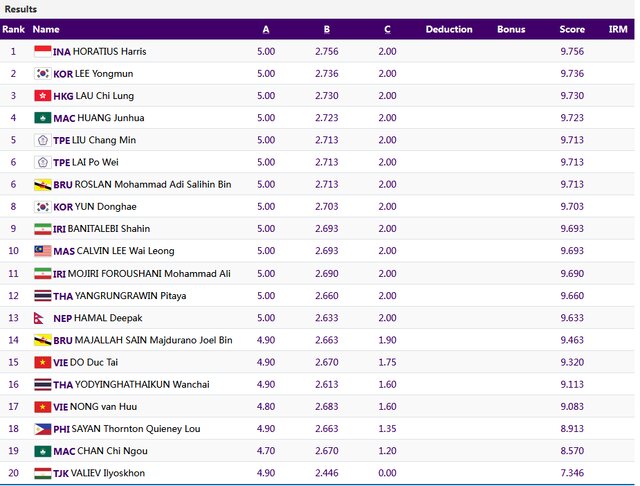Click Malaysia flag beside CALVIN LEE Wai Leong
The image size is (640, 486).
tap(42, 251)
